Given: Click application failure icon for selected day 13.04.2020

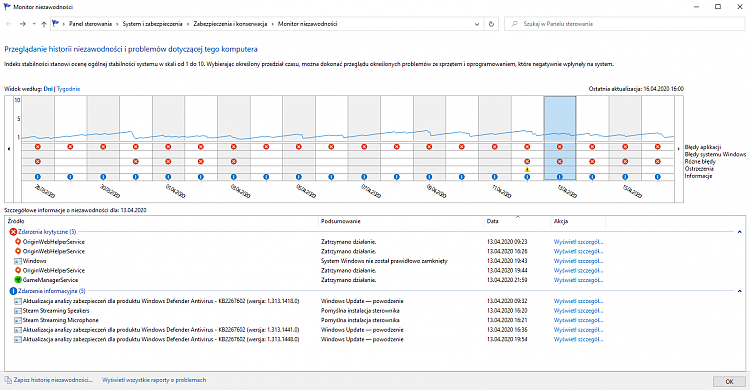Looking at the screenshot, I should coord(560,147).
